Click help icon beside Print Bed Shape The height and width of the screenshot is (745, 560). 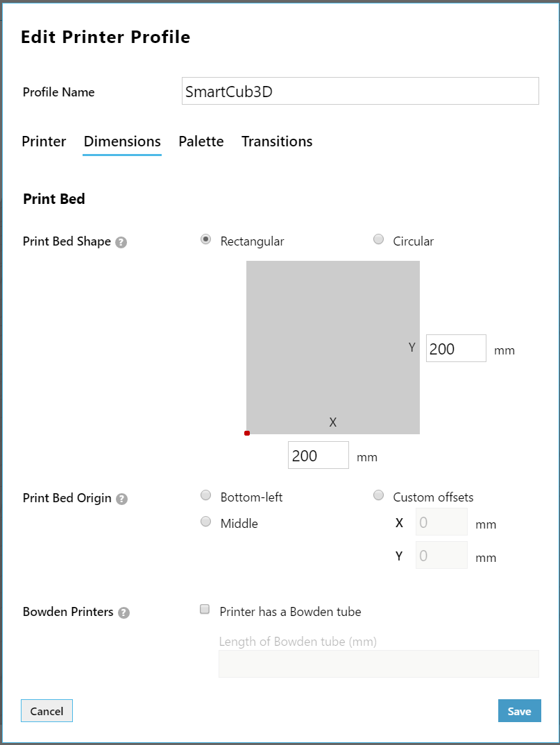(x=121, y=243)
